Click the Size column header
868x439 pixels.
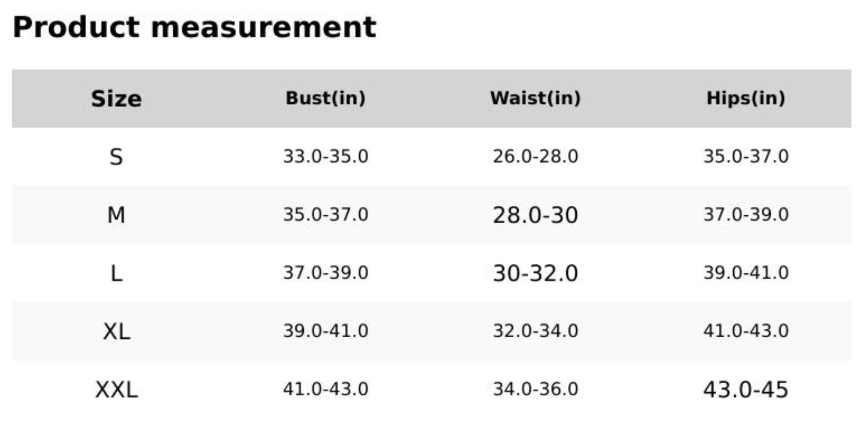(116, 98)
